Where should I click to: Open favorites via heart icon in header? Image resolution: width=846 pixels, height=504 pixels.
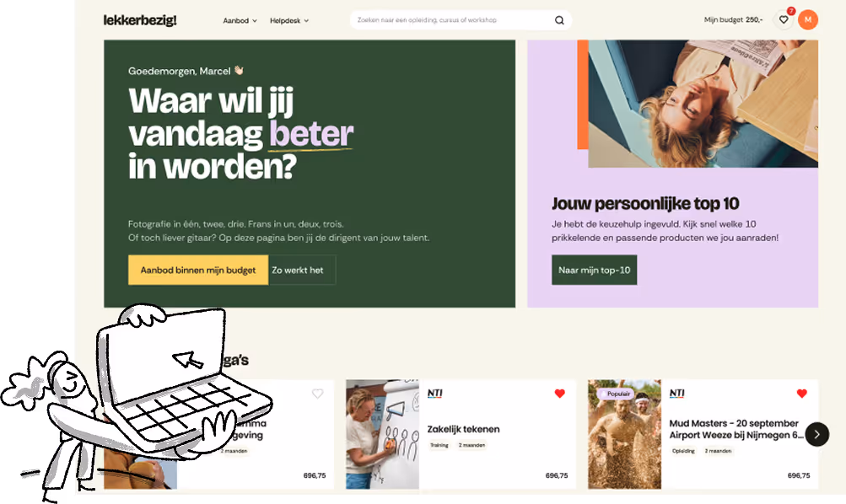(x=784, y=20)
